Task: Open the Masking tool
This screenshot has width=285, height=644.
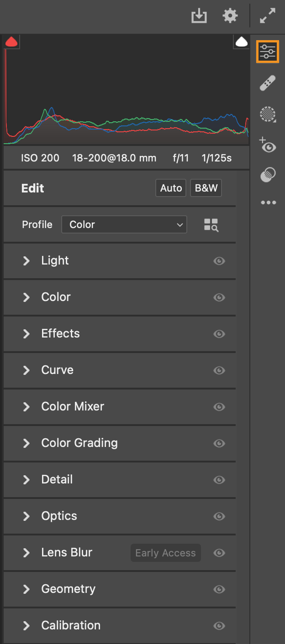Action: tap(268, 114)
